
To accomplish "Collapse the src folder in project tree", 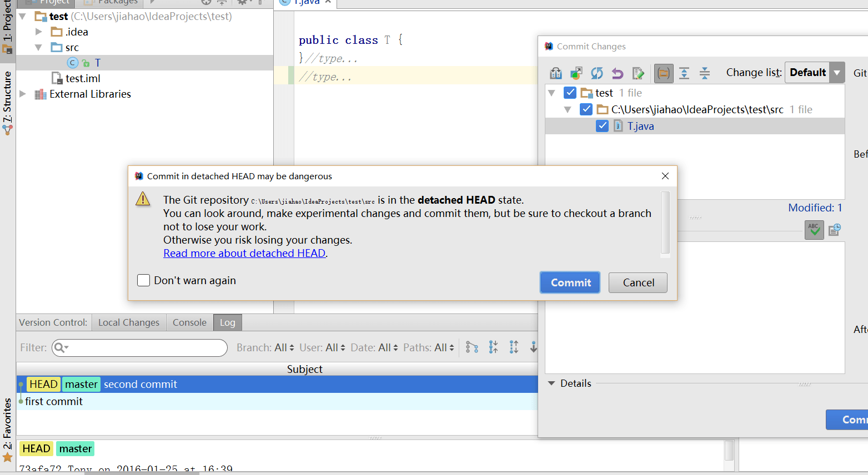I will click(38, 48).
